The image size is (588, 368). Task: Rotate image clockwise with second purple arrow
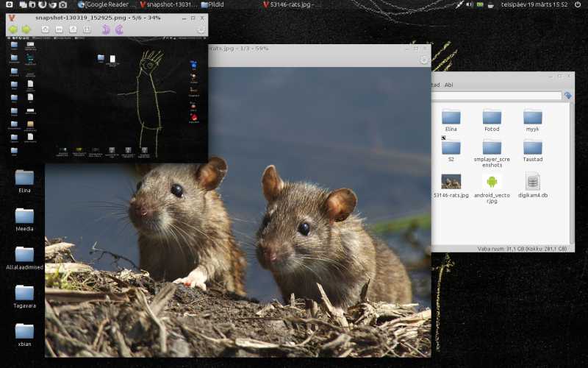(x=119, y=29)
